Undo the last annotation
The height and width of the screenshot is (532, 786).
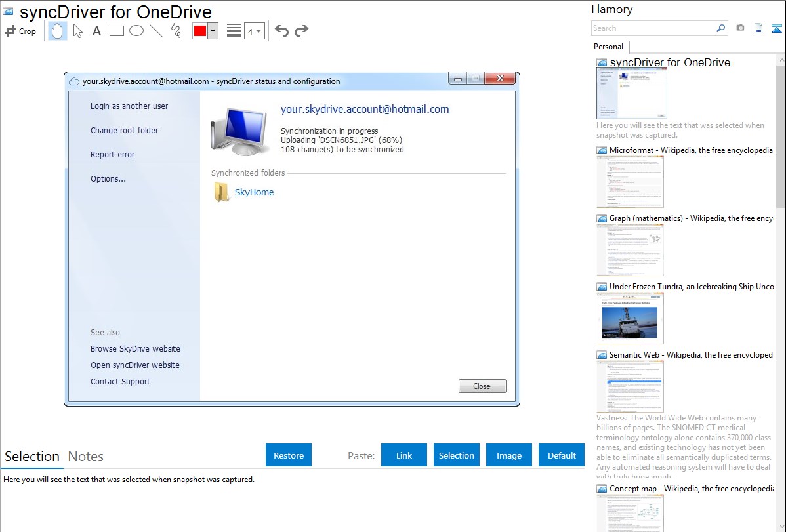pyautogui.click(x=281, y=31)
